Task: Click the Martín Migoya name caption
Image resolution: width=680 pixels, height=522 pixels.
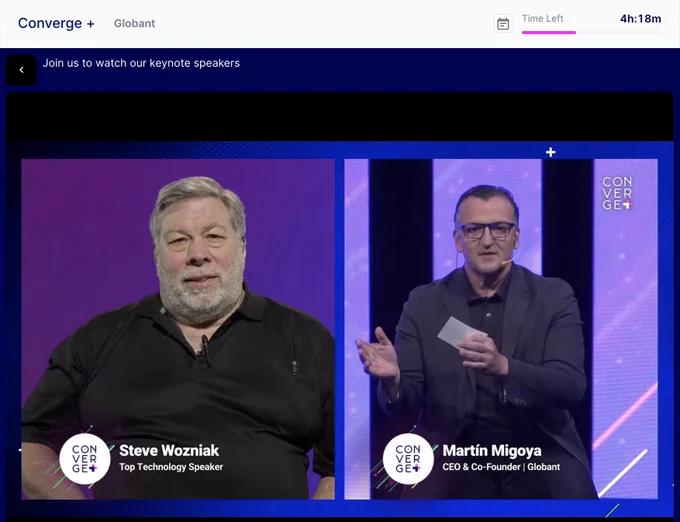Action: pyautogui.click(x=492, y=450)
